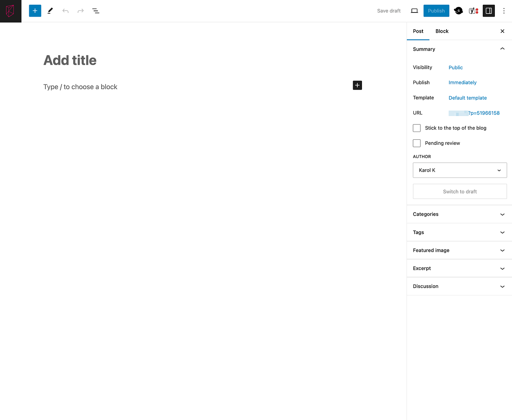This screenshot has width=512, height=420.
Task: Open the View preview icon
Action: 414,11
